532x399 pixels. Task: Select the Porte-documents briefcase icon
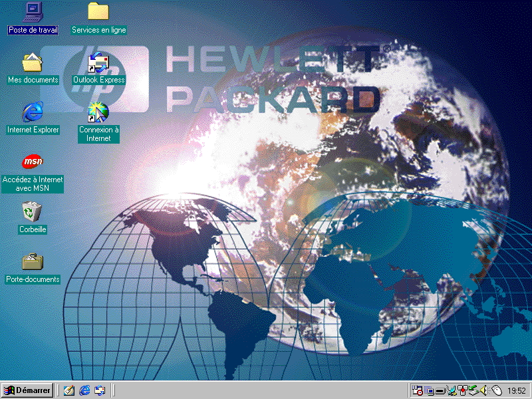coord(33,261)
